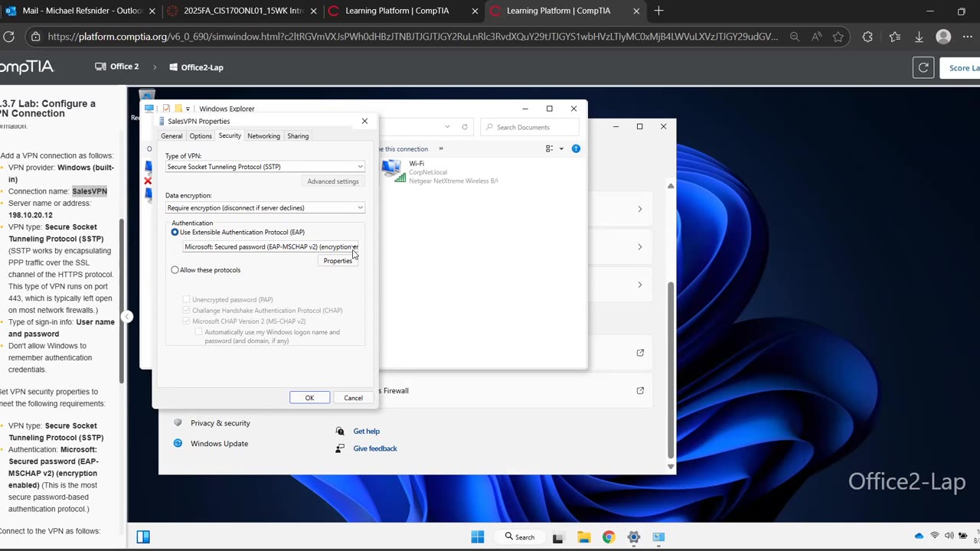The height and width of the screenshot is (551, 980).
Task: Click the EAP Properties button
Action: (338, 261)
